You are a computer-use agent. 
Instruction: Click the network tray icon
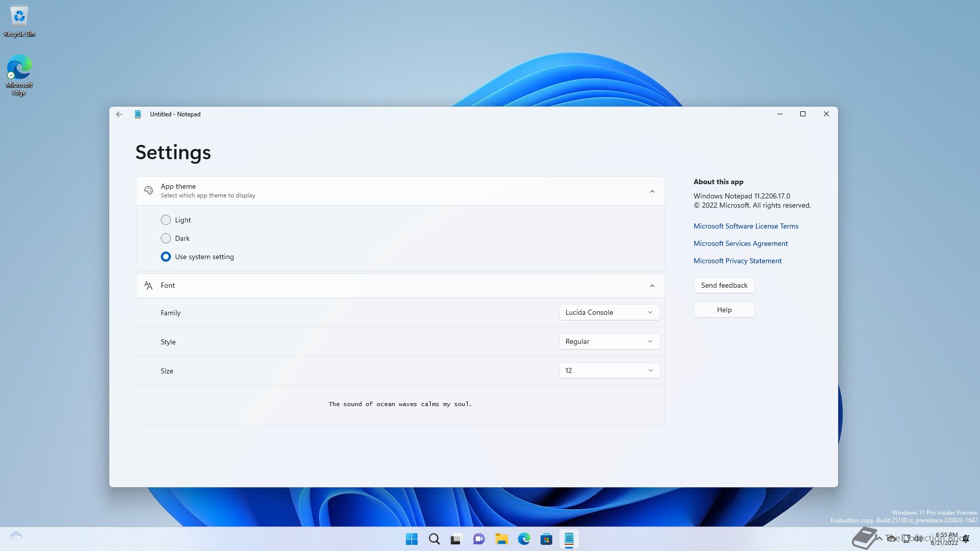(x=906, y=539)
